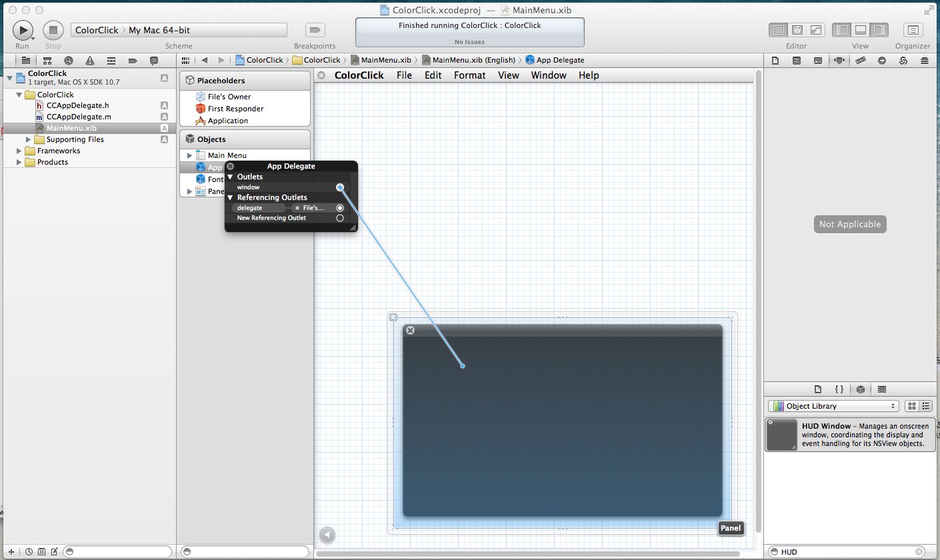Image resolution: width=940 pixels, height=560 pixels.
Task: Click the delegate referencing outlet circle
Action: pyautogui.click(x=340, y=208)
